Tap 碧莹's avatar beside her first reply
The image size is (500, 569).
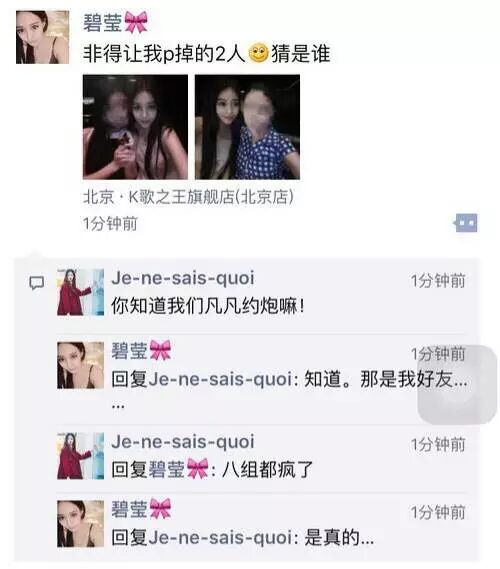click(x=81, y=365)
